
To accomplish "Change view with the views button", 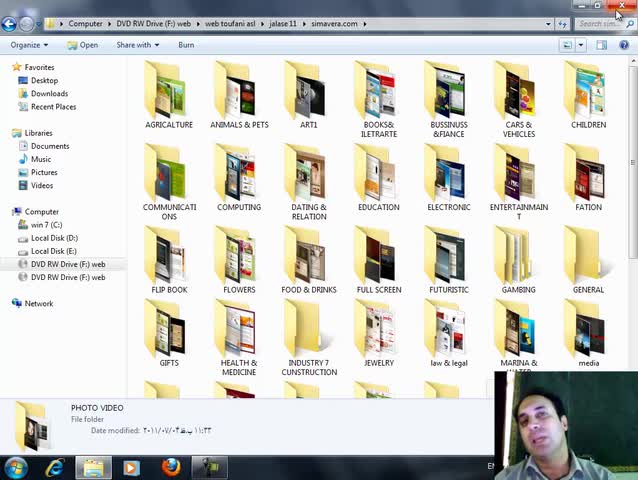I will 567,45.
